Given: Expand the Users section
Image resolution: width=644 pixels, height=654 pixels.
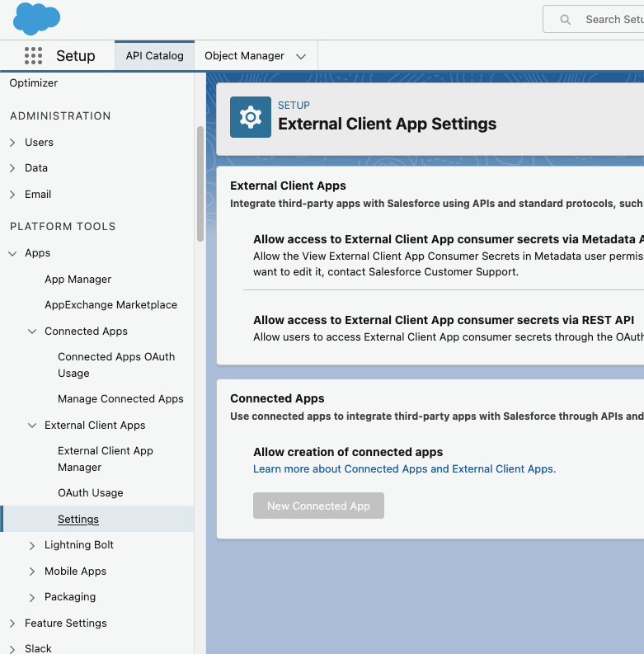Looking at the screenshot, I should coord(12,143).
